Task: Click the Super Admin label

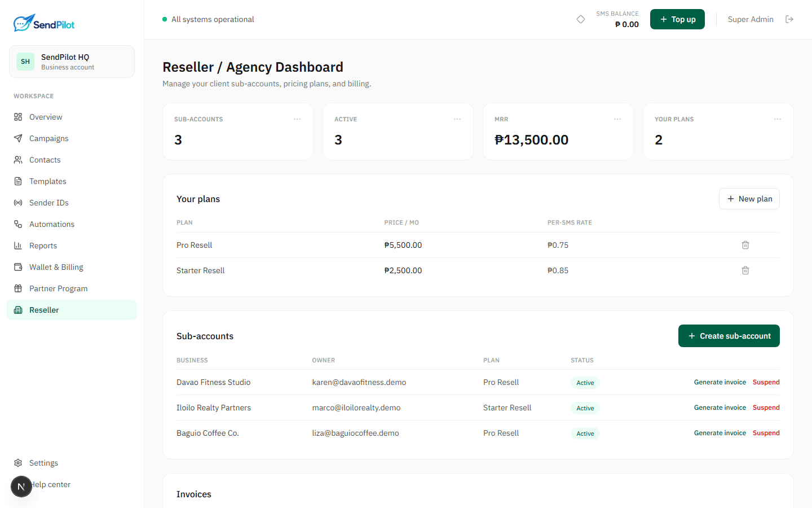Action: pyautogui.click(x=751, y=19)
